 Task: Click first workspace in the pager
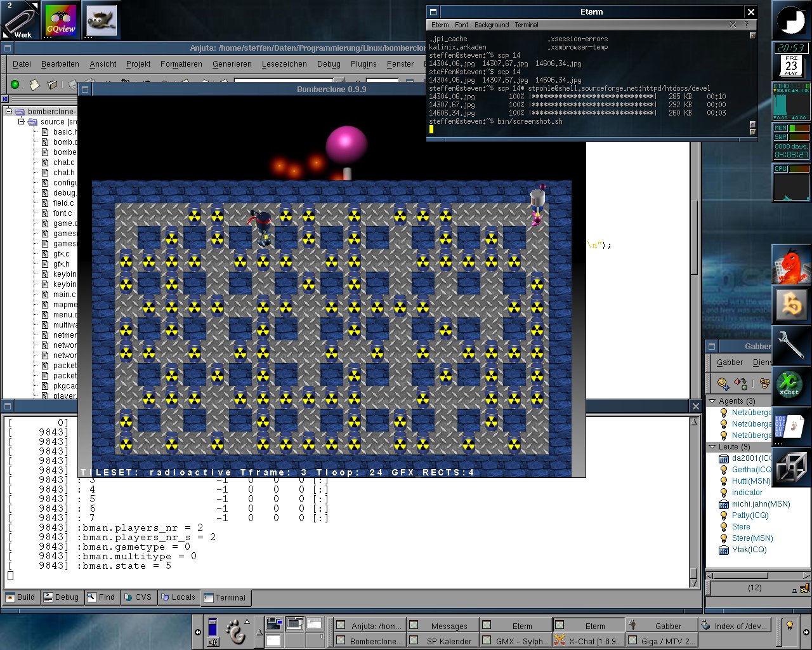pos(274,625)
